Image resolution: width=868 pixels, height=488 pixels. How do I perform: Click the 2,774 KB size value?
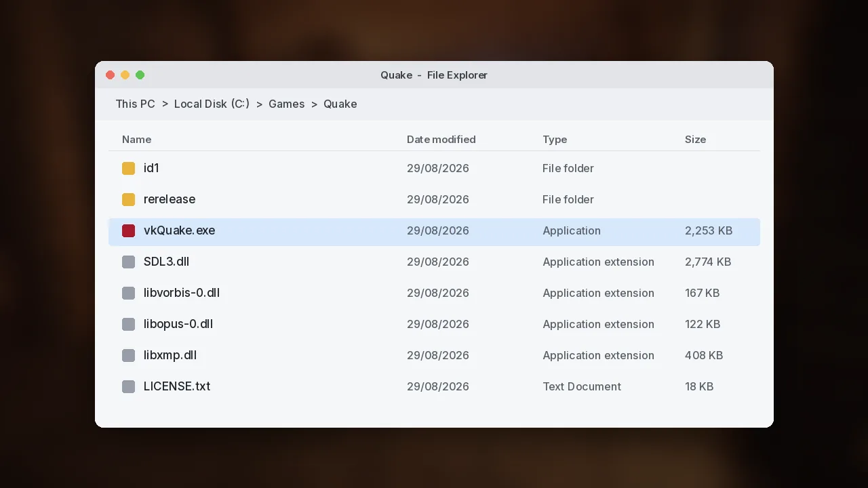tap(708, 262)
